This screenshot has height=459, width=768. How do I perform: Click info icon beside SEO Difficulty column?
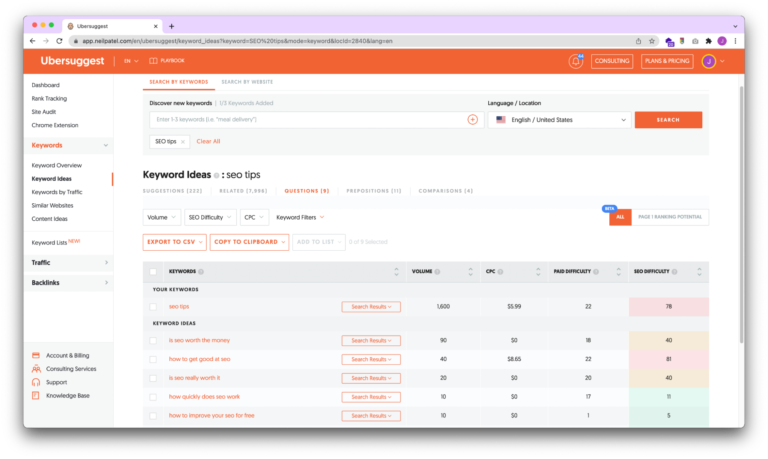pyautogui.click(x=674, y=272)
